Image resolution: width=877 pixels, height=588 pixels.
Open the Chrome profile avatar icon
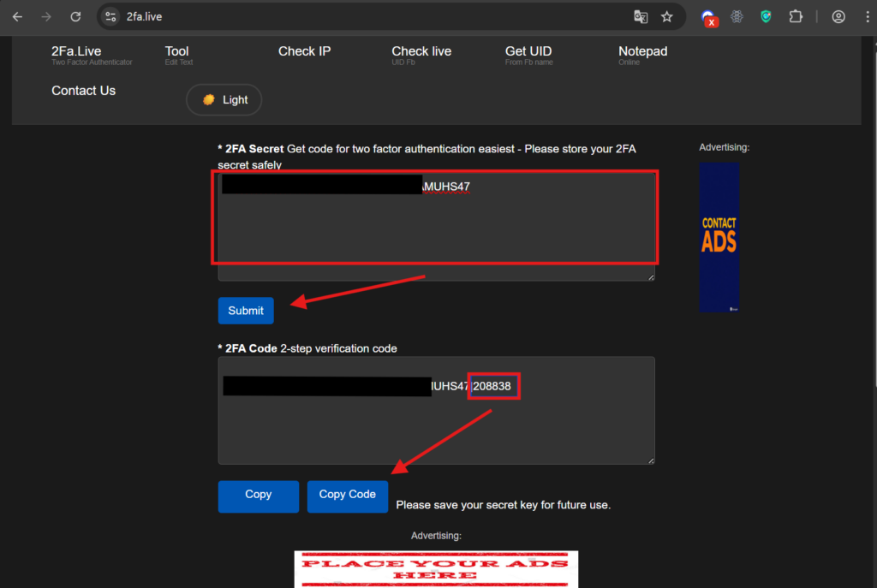click(x=838, y=17)
